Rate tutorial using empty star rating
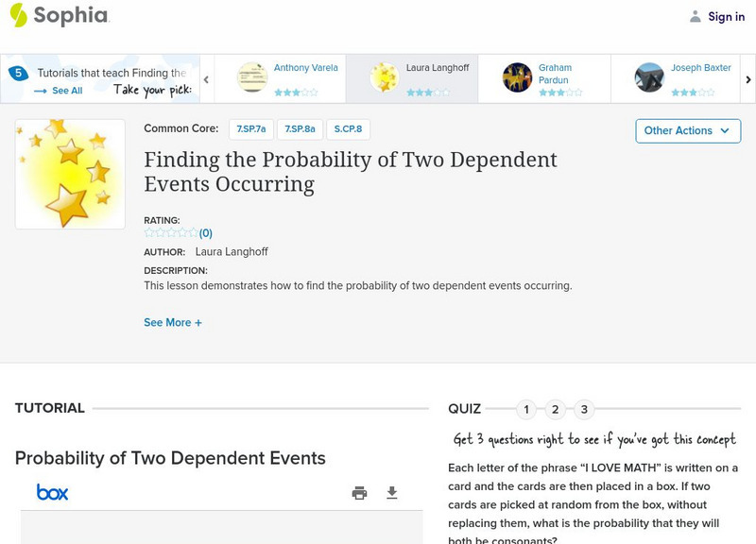Viewport: 756px width, 544px height. point(171,233)
